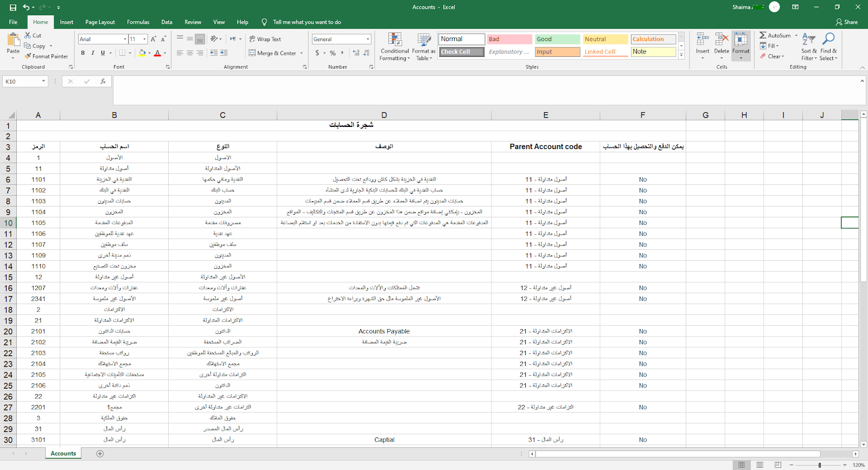This screenshot has width=868, height=470.
Task: Adjust the zoom slider in status bar
Action: (x=819, y=465)
